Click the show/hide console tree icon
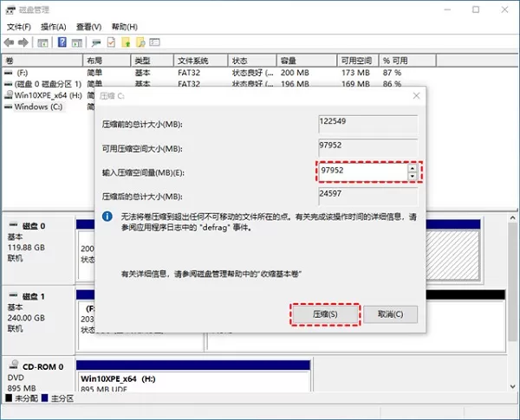Viewport: 520px width, 420px height. 42,42
